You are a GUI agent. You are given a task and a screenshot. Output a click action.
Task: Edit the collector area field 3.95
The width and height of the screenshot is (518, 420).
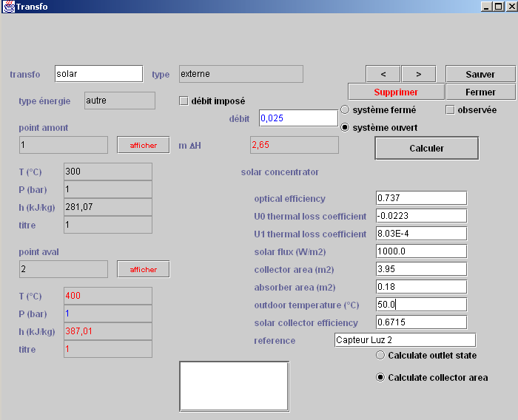(422, 268)
